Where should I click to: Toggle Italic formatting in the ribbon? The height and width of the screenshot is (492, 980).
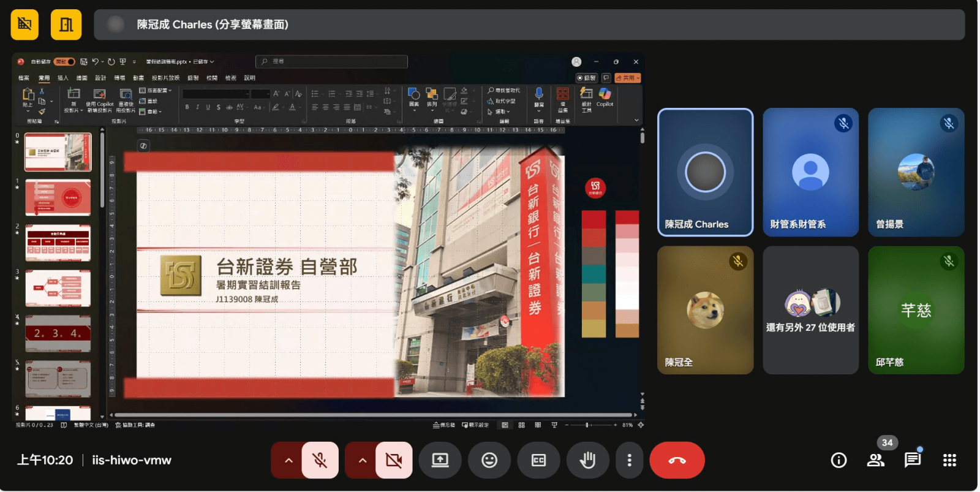pos(197,107)
